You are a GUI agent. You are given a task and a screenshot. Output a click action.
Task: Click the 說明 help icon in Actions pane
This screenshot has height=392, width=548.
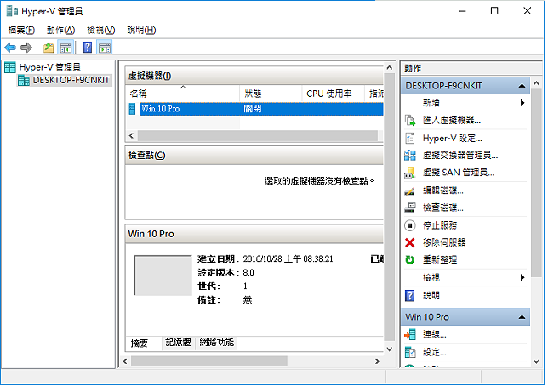coord(410,296)
